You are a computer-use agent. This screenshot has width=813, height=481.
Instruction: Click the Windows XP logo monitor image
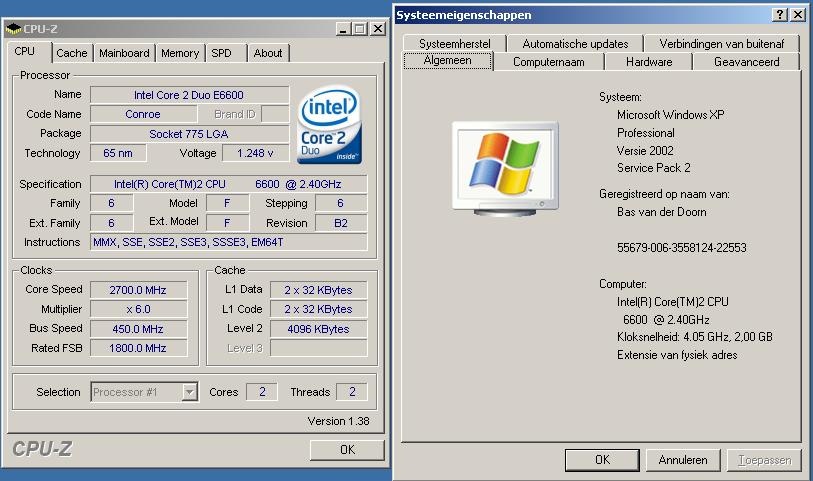click(x=505, y=168)
